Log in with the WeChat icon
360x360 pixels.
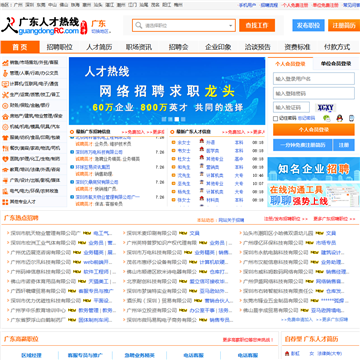[x=327, y=118]
